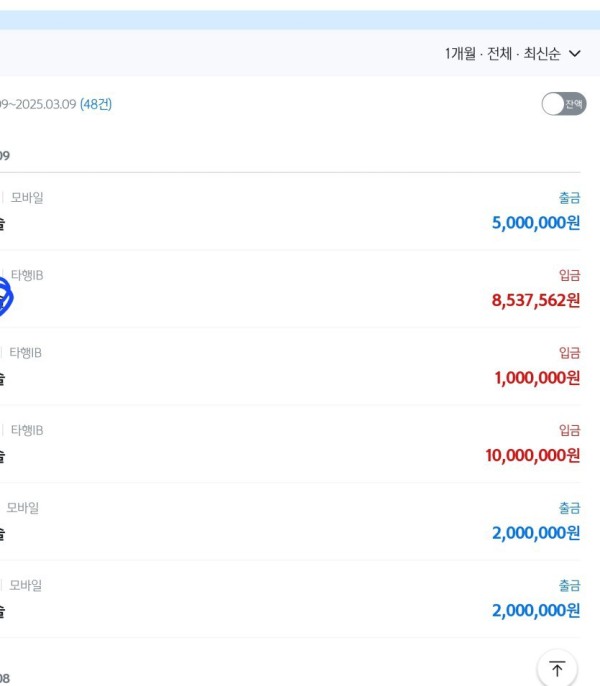Tap the scroll-to-top arrow button
600x686 pixels.
click(x=557, y=668)
